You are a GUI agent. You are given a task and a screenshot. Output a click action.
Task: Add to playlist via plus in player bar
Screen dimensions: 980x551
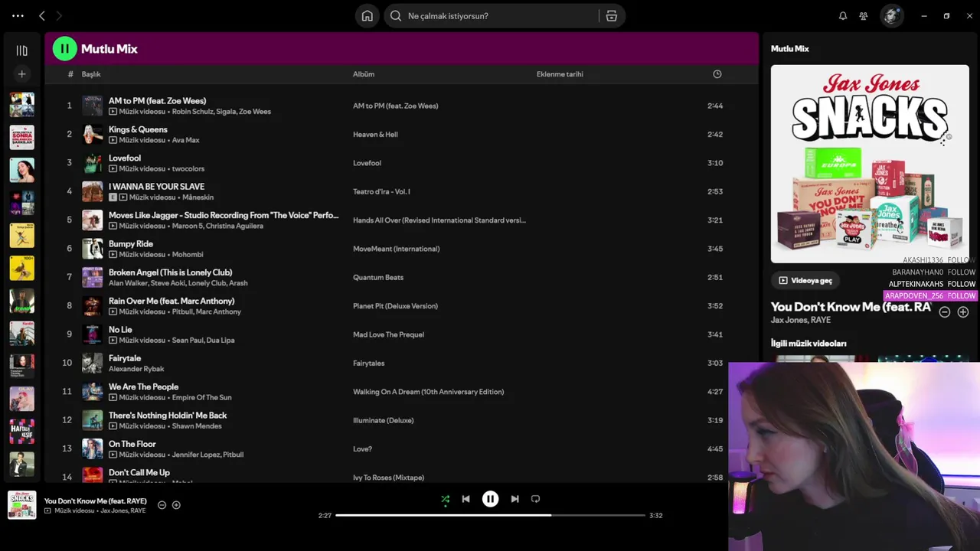176,505
